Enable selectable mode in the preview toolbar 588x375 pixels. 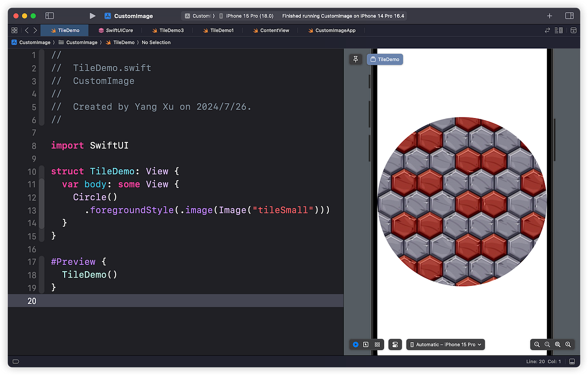[366, 344]
